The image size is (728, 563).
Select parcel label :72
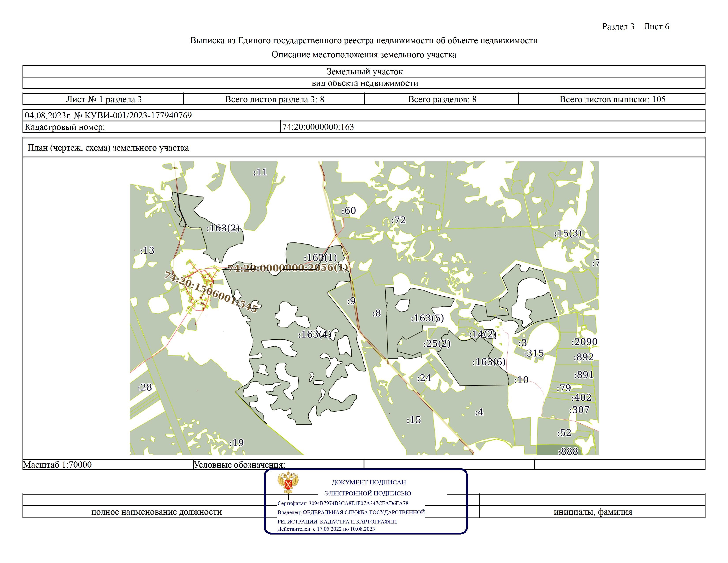point(398,220)
